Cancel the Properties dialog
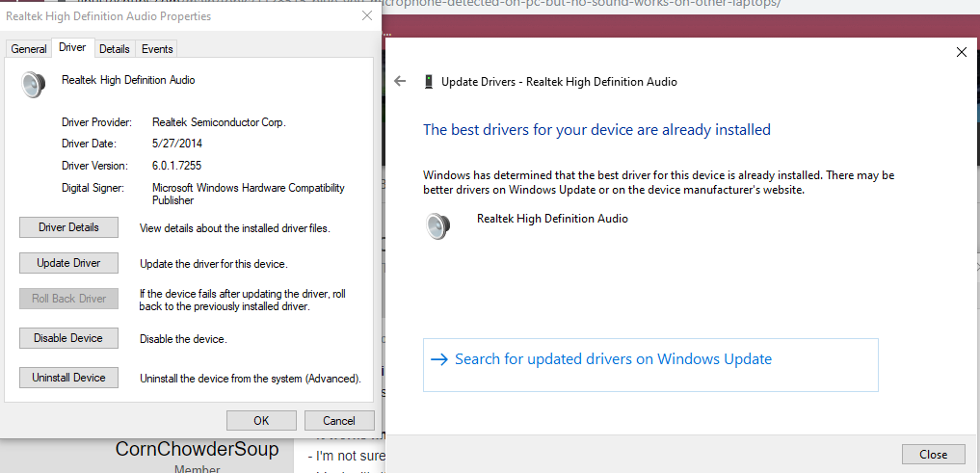This screenshot has height=473, width=980. (339, 421)
